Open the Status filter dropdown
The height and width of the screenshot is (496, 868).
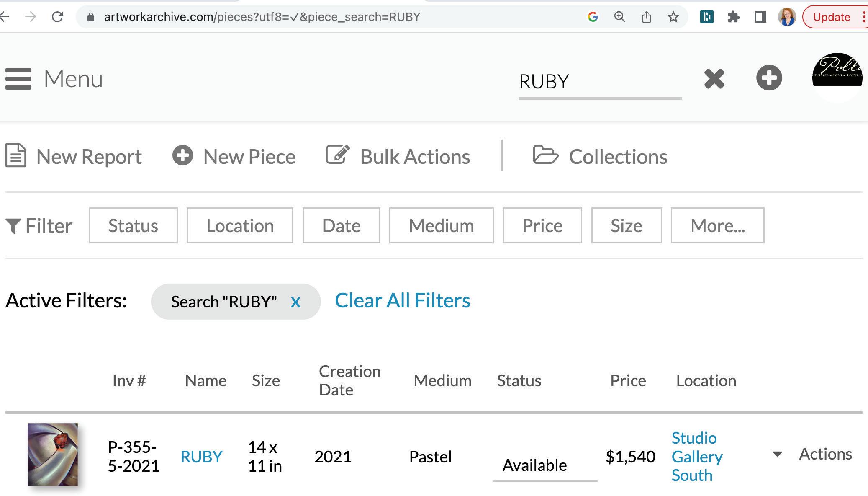pyautogui.click(x=133, y=225)
